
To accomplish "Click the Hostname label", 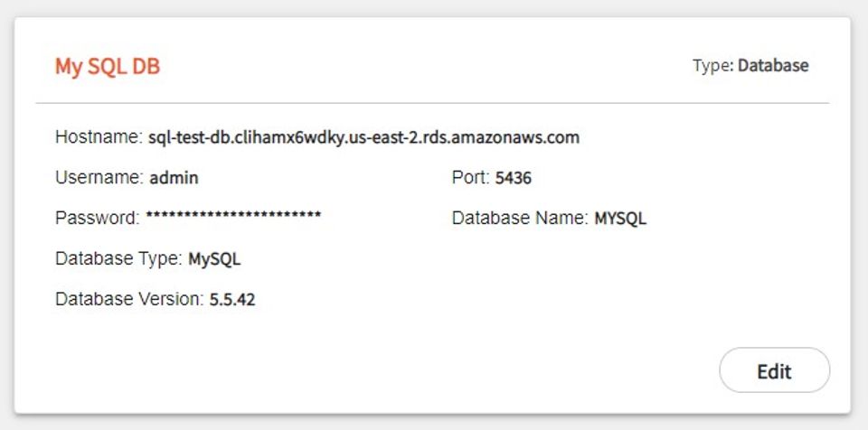I will 99,137.
